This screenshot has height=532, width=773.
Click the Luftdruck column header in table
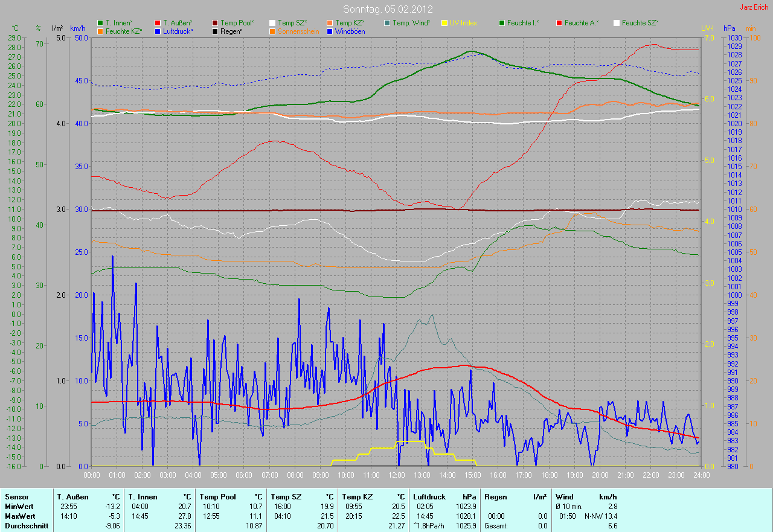click(x=429, y=497)
